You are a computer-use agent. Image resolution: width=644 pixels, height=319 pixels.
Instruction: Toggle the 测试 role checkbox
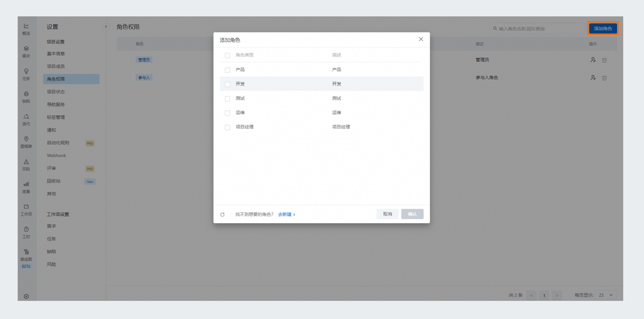[227, 98]
